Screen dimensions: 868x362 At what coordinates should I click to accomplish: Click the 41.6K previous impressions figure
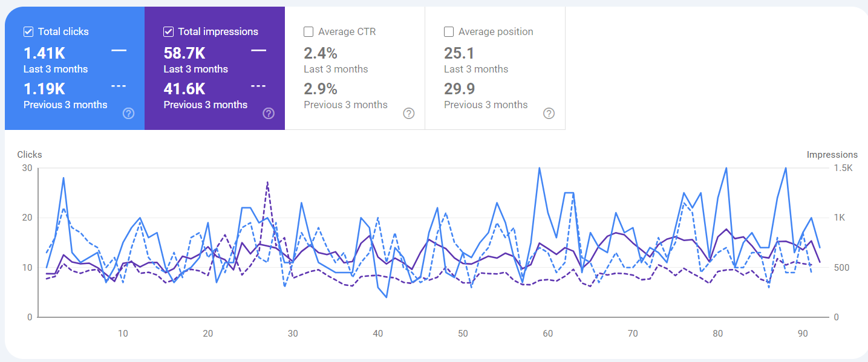coord(184,89)
